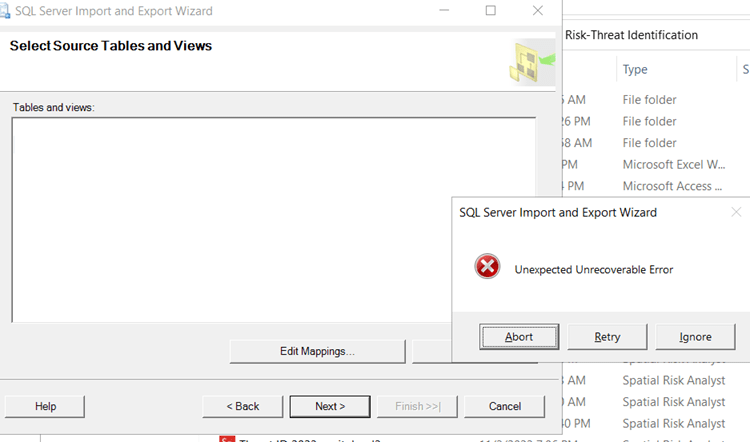Choose Ignore in the error dialog
This screenshot has width=751, height=443.
point(695,337)
